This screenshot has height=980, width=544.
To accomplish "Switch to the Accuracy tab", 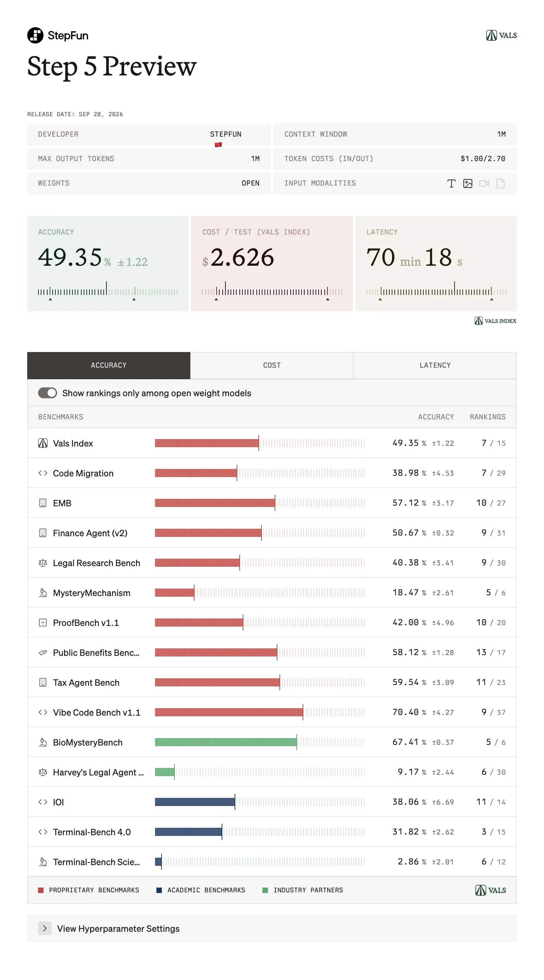I will click(108, 365).
